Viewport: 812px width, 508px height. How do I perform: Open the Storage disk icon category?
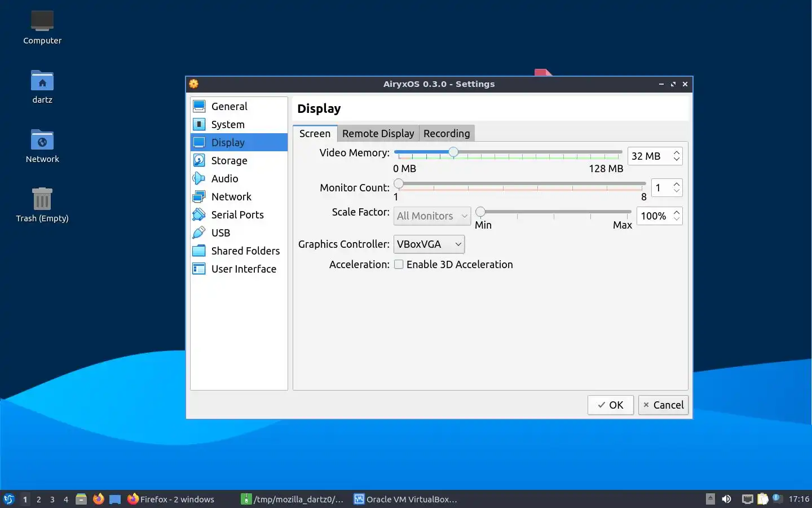[x=199, y=160]
